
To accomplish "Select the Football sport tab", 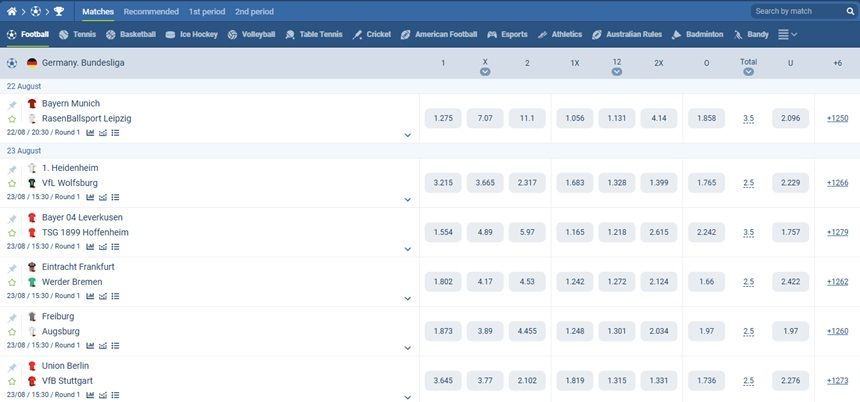I will pyautogui.click(x=28, y=35).
